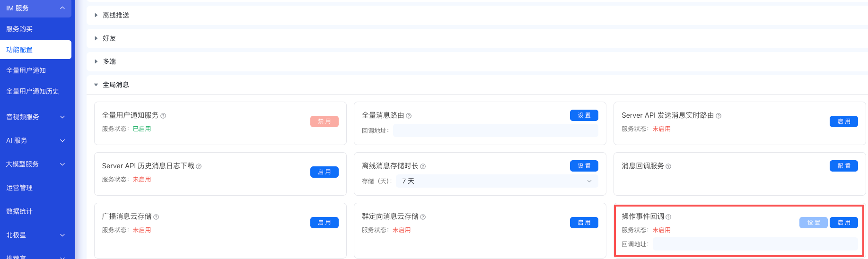Click help icon beside Server API 发送消息实时路由

[x=719, y=116]
